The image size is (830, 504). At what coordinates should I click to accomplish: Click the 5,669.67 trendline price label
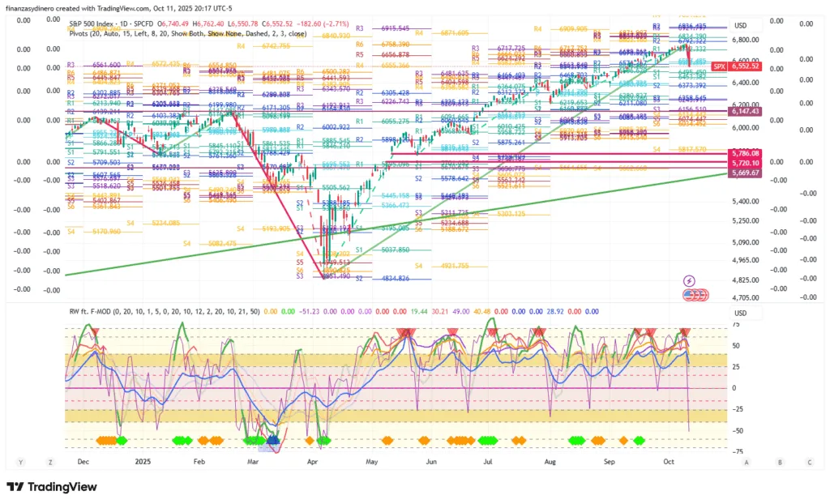pyautogui.click(x=744, y=173)
